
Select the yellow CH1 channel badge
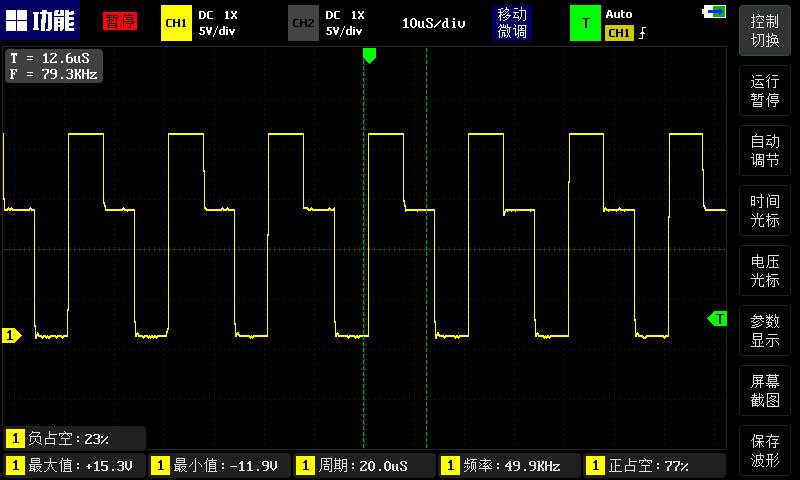point(176,22)
